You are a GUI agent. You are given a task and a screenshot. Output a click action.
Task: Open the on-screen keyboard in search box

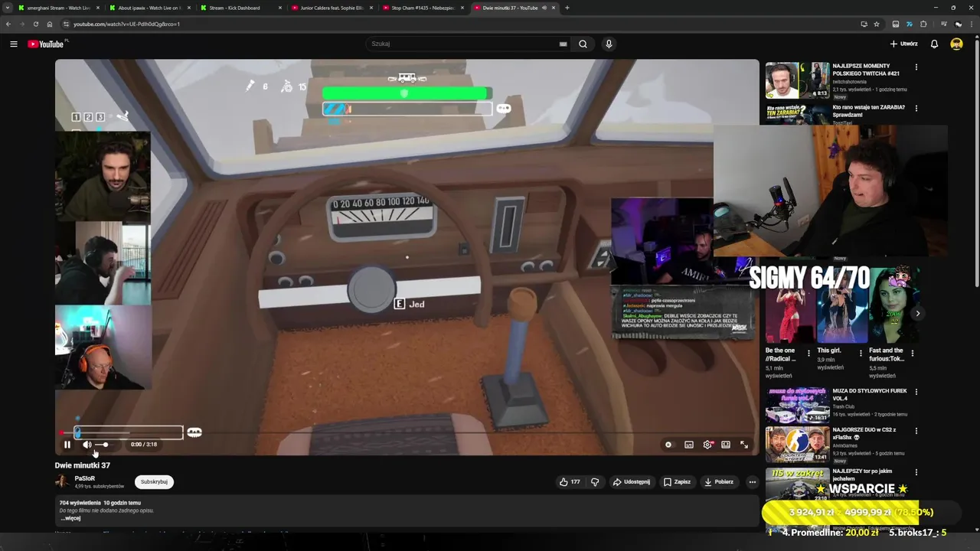click(563, 44)
